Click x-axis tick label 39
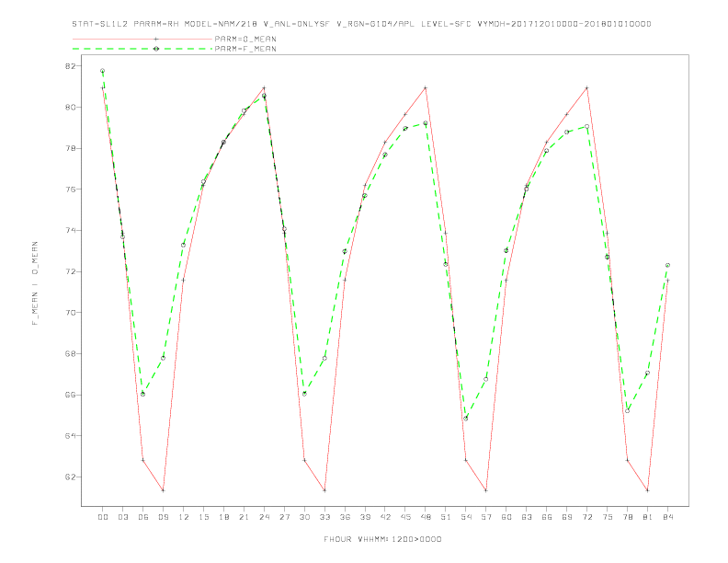The width and height of the screenshot is (728, 563). 365,517
